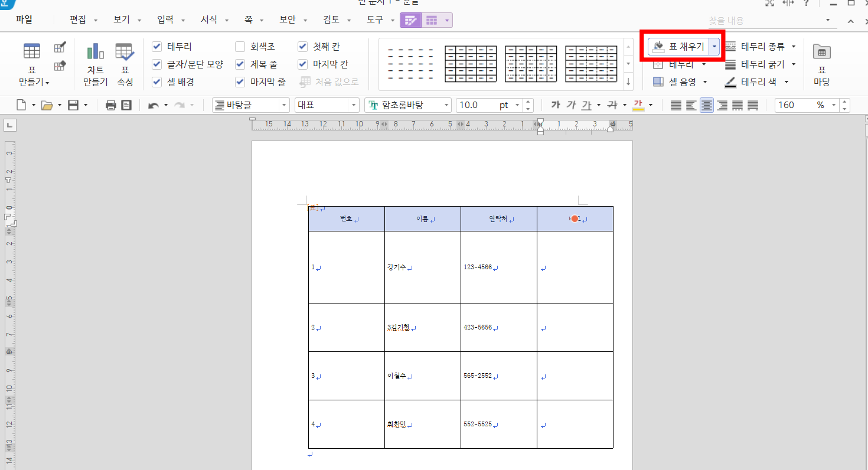Open the 테두리 굵기 dropdown
This screenshot has height=470, width=868.
pos(794,64)
